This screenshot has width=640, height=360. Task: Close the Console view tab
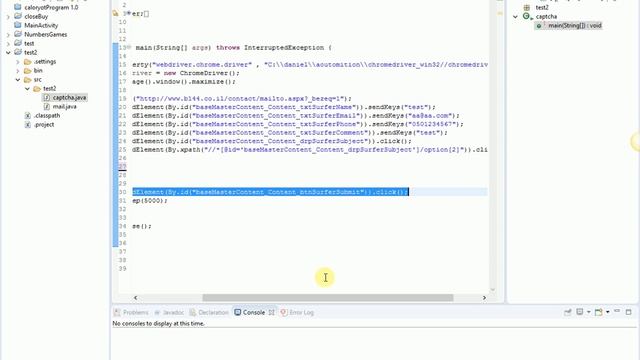(271, 312)
